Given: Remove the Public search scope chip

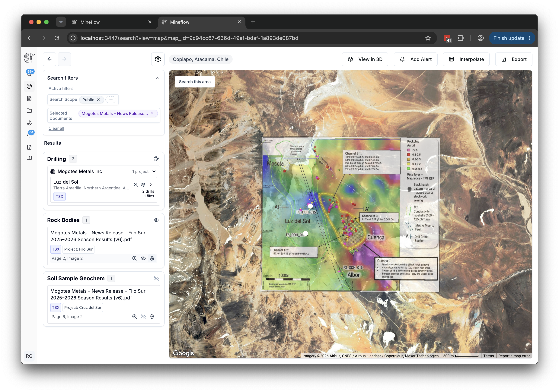Looking at the screenshot, I should (x=98, y=100).
